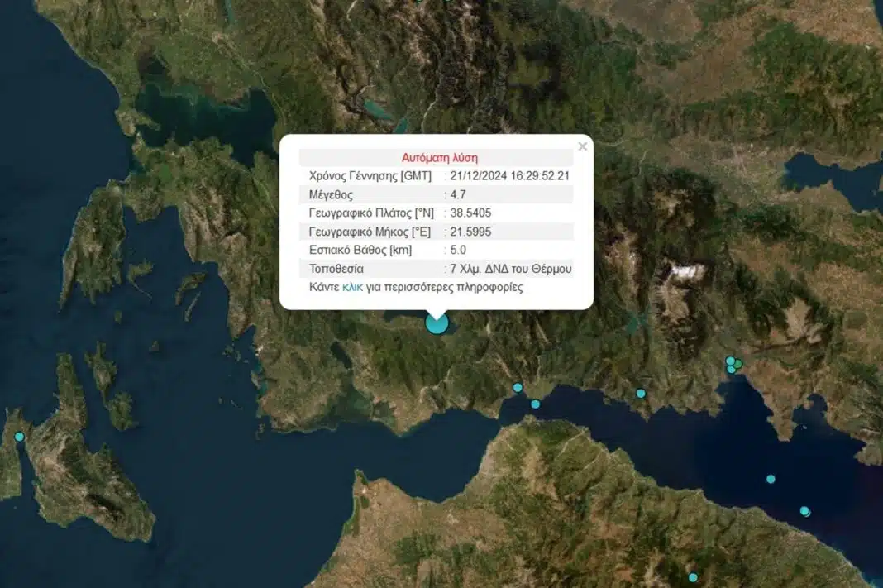Select the 'Εστιακό Βάθος [km]' row
The width and height of the screenshot is (883, 588).
[x=436, y=251]
